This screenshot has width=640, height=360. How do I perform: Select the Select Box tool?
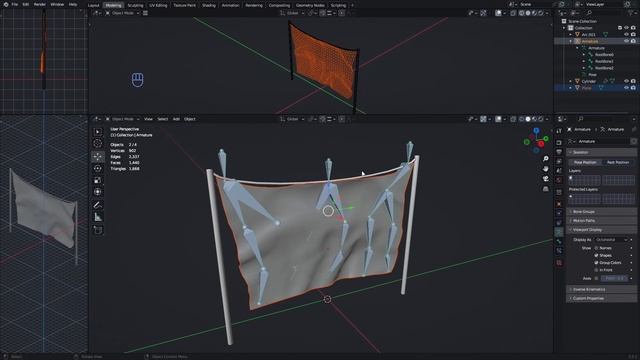click(98, 132)
